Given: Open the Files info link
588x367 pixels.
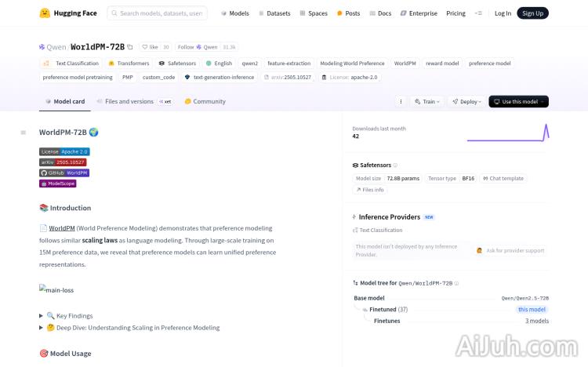Looking at the screenshot, I should [370, 190].
